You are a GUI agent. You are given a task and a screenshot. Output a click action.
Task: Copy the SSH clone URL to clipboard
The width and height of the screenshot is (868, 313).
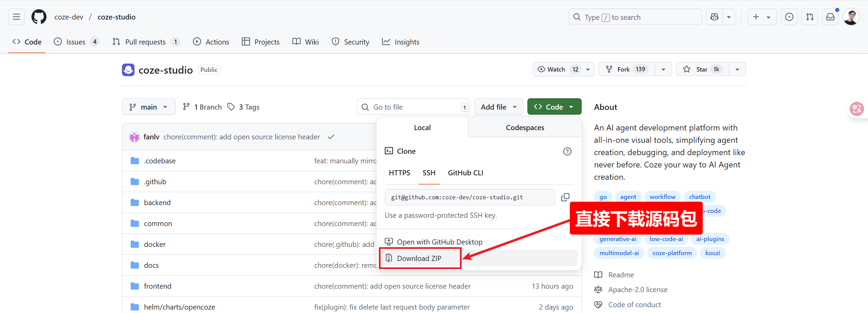[565, 197]
